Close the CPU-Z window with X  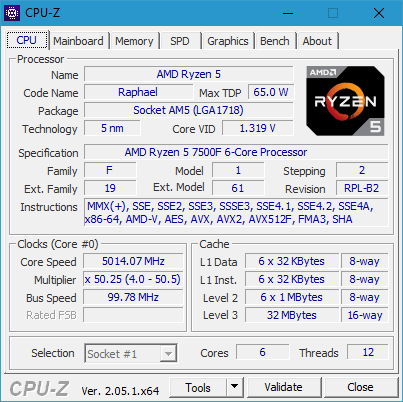[x=379, y=13]
